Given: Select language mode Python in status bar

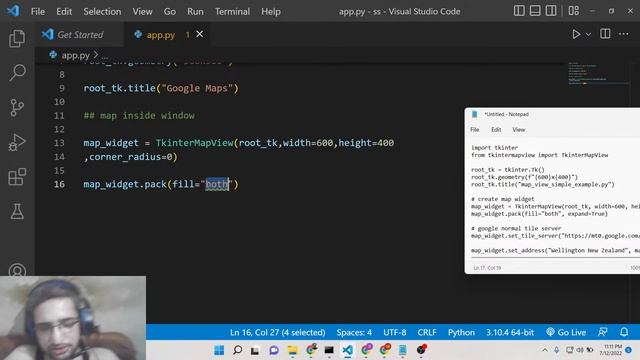Looking at the screenshot, I should [461, 332].
